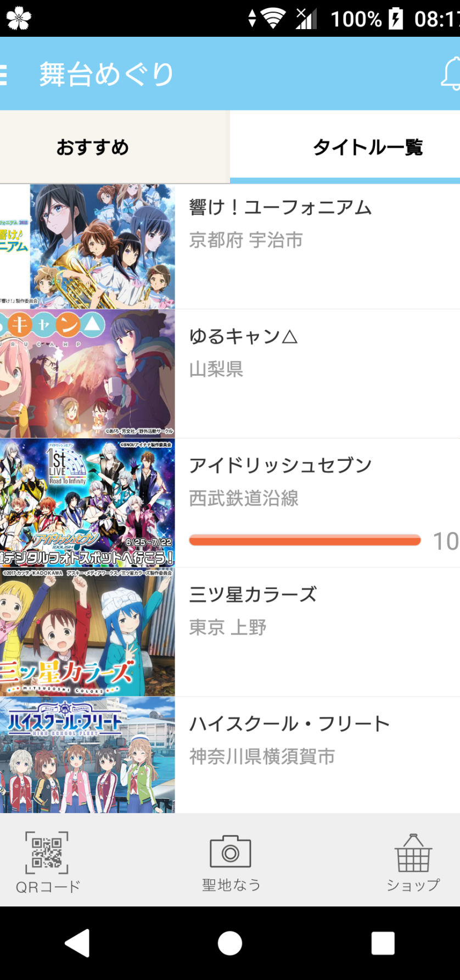Click the アイドリッシュセブン orange progress bar

click(x=305, y=541)
